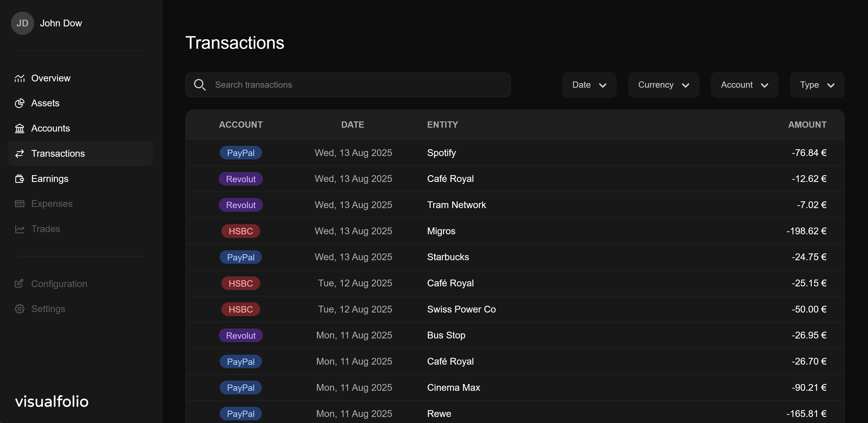
Task: Open John Dow's profile avatar
Action: pyautogui.click(x=22, y=23)
